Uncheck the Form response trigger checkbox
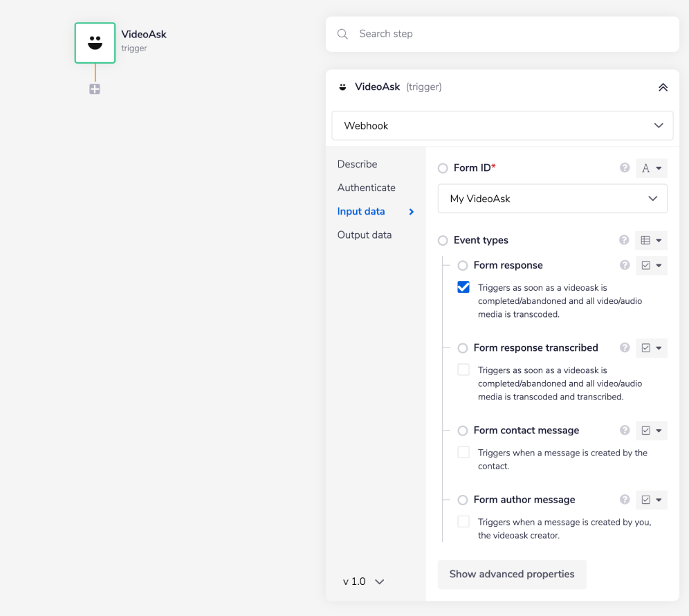The width and height of the screenshot is (689, 616). point(463,287)
